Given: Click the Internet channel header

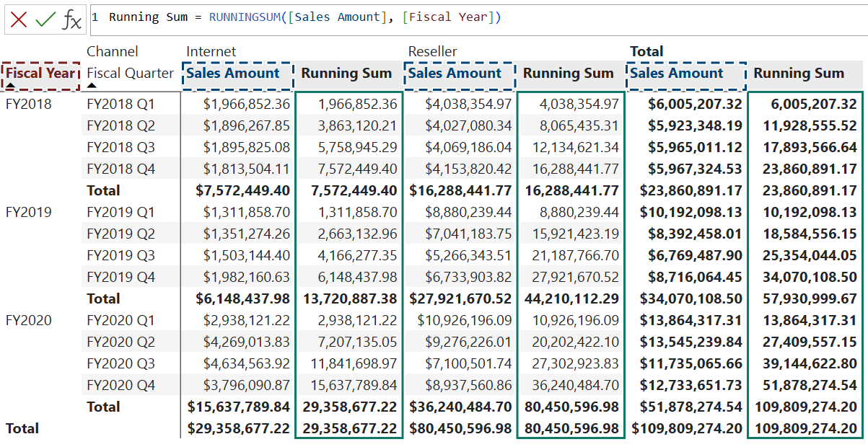Looking at the screenshot, I should pos(211,51).
